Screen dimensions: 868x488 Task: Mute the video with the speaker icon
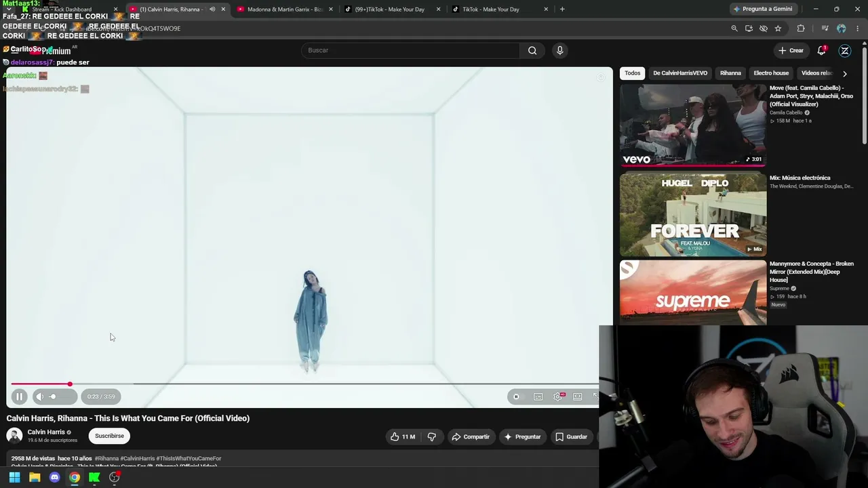[x=40, y=396]
